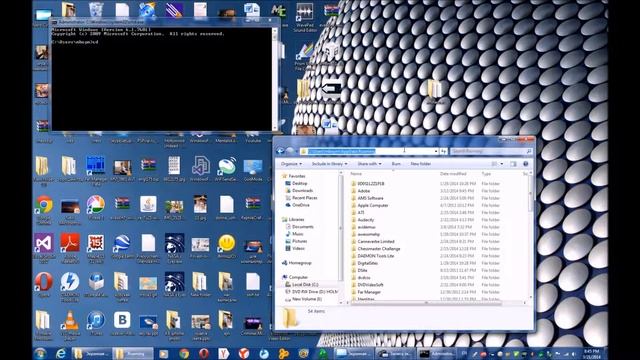Open Google Chrome desktop shortcut
Screen dimensions: 640x360
click(44, 205)
